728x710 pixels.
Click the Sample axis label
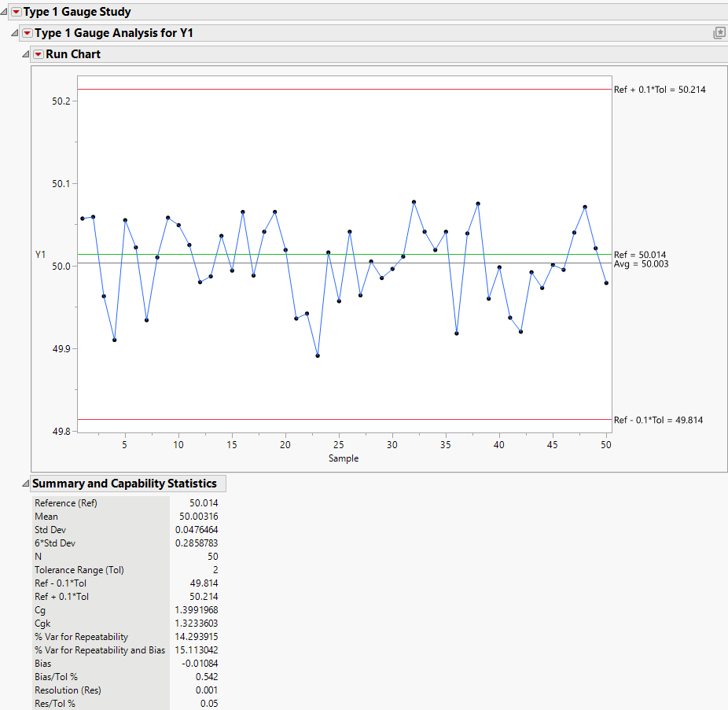pyautogui.click(x=344, y=458)
